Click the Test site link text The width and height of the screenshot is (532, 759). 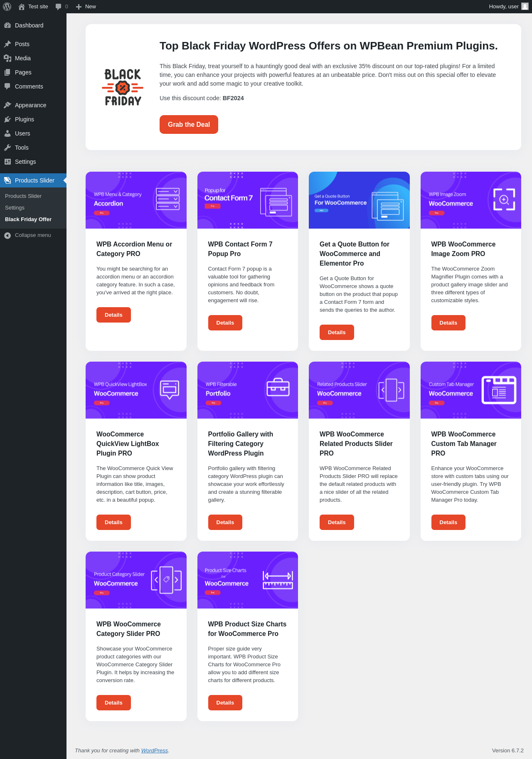click(x=38, y=7)
